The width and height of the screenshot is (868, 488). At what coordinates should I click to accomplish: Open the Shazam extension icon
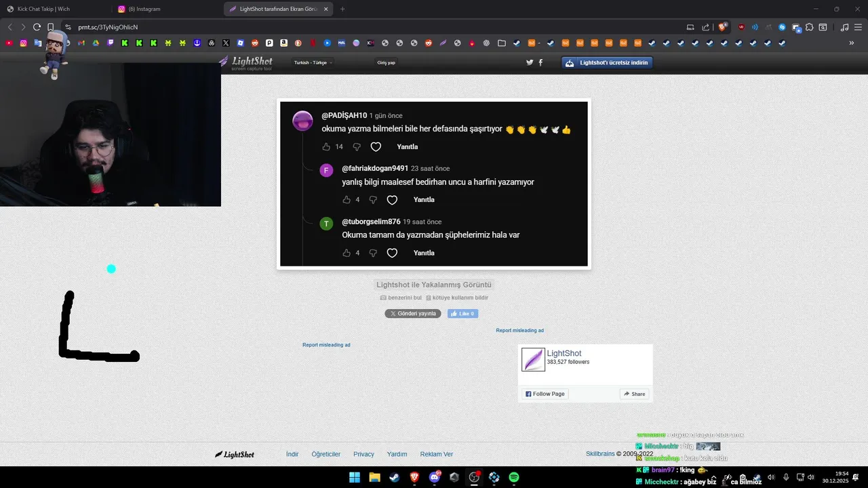782,27
